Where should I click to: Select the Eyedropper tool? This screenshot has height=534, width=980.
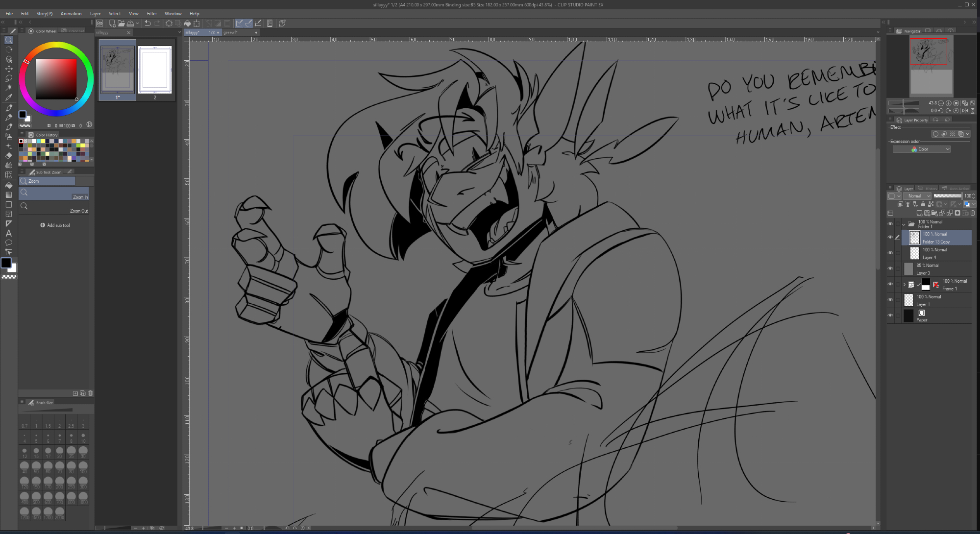(9, 97)
